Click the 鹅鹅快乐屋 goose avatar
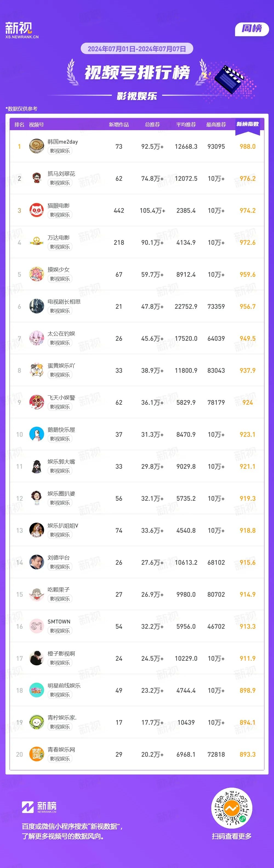Image resolution: width=274 pixels, height=868 pixels. pyautogui.click(x=36, y=434)
